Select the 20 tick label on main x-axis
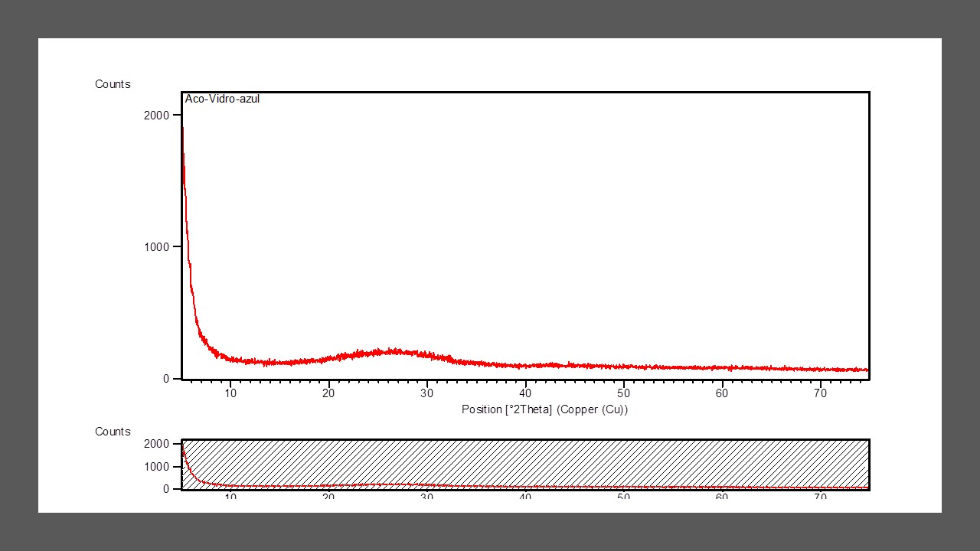This screenshot has width=980, height=551. [x=328, y=393]
